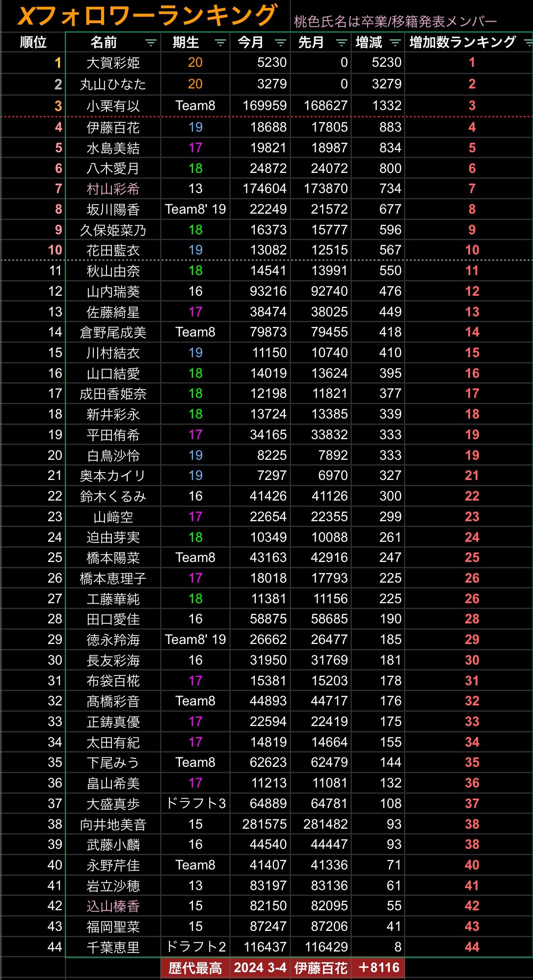The width and height of the screenshot is (533, 980).
Task: Select the name cell 白鳥沙怜
Action: coord(113,455)
